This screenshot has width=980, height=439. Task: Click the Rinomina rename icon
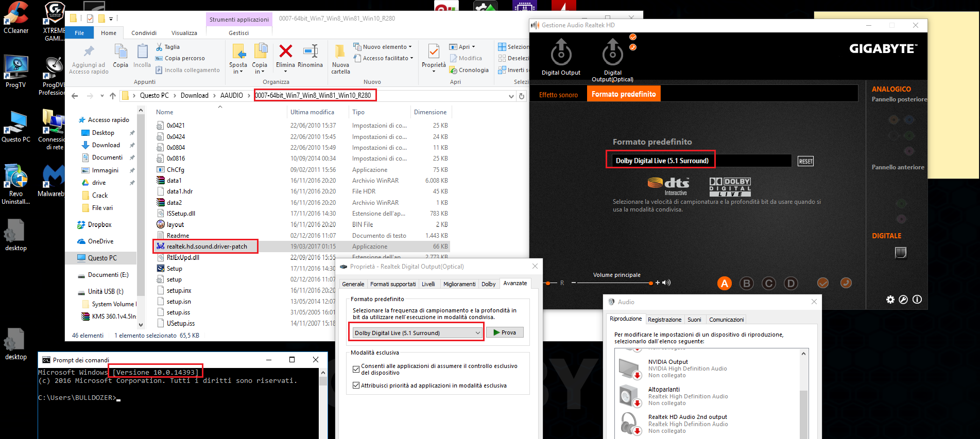click(310, 51)
